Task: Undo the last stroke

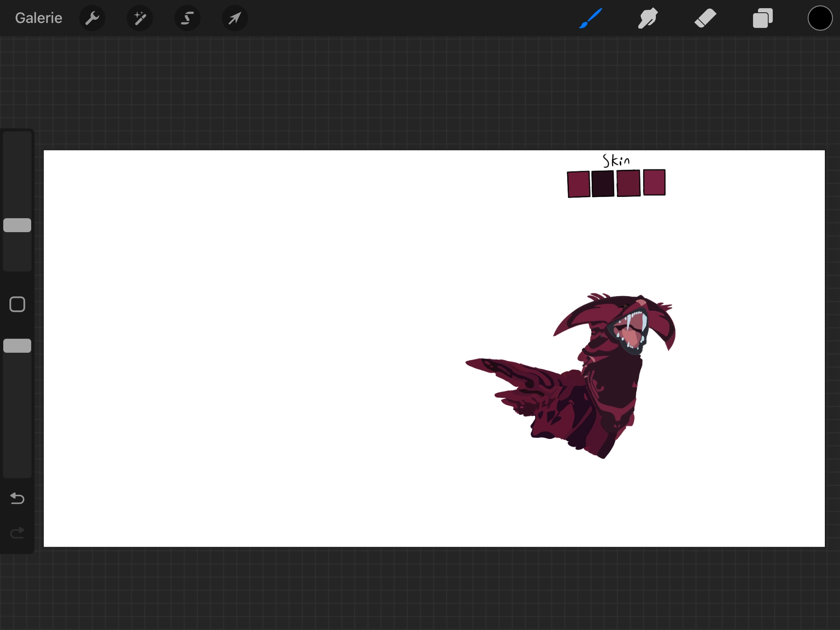Action: pos(17,498)
